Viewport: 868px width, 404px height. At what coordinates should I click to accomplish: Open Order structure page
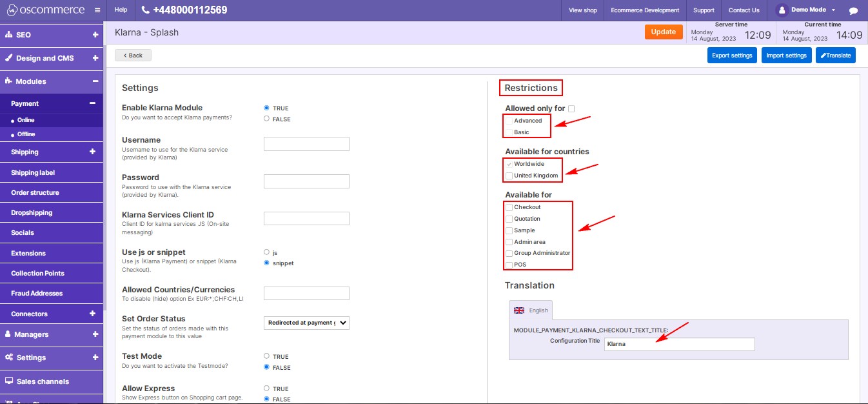coord(52,192)
